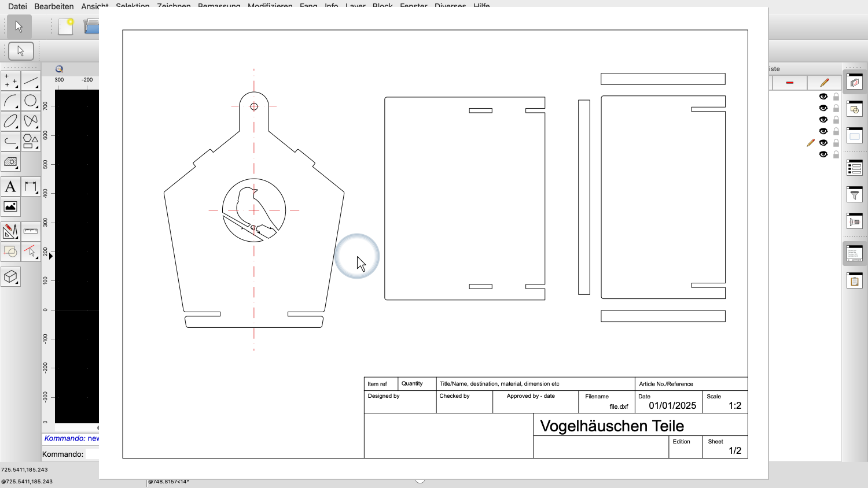Toggle visibility of the pencil-marked layer

click(823, 143)
